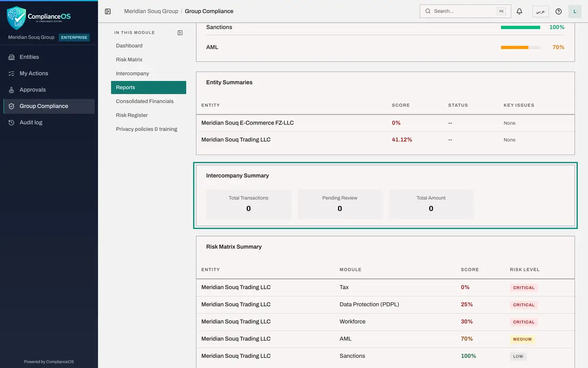Click the Tax module cell
This screenshot has height=368, width=588.
click(344, 287)
